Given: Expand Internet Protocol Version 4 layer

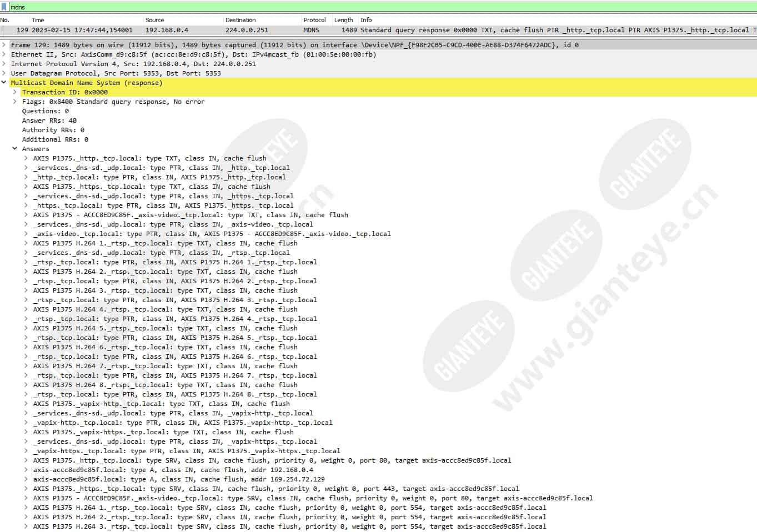Looking at the screenshot, I should pos(4,64).
